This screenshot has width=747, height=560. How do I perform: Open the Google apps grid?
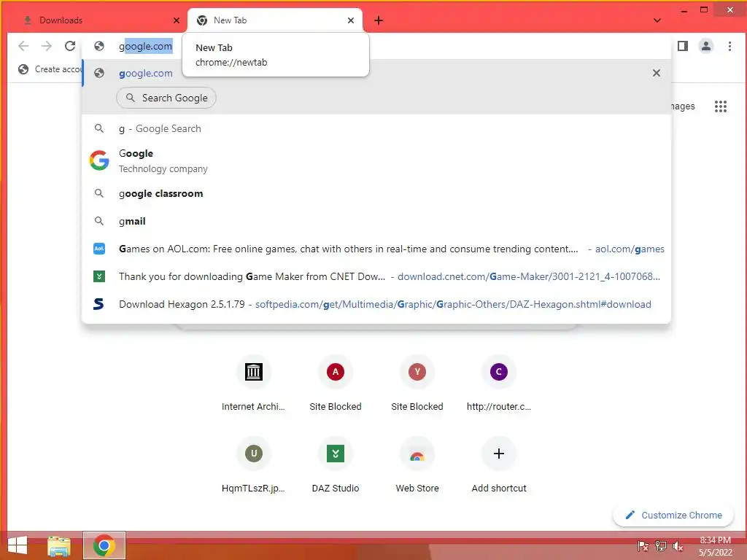click(720, 106)
